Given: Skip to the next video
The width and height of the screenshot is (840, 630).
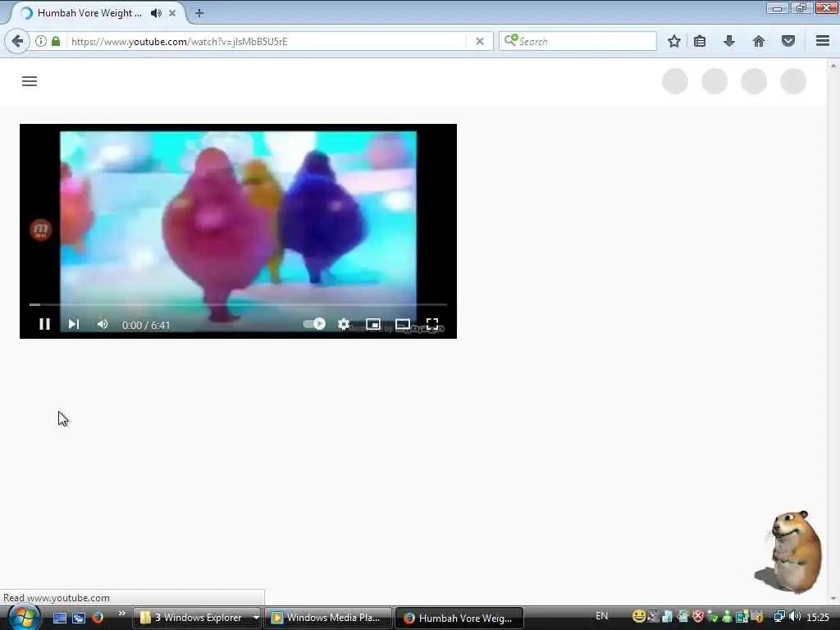Looking at the screenshot, I should point(73,324).
